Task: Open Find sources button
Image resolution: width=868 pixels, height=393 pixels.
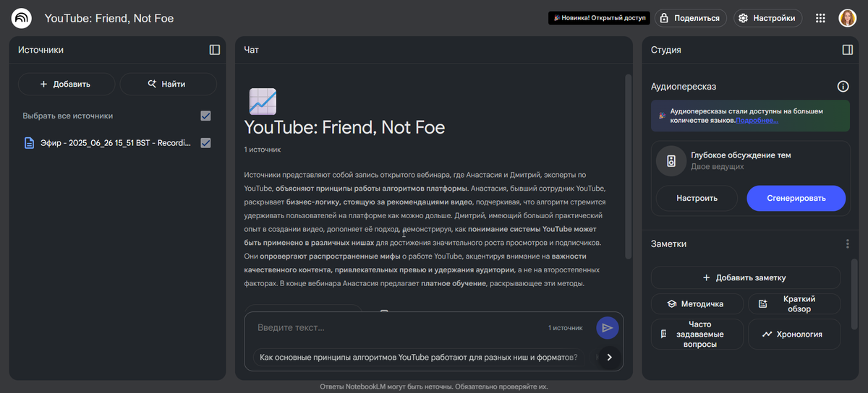Action: click(x=168, y=84)
